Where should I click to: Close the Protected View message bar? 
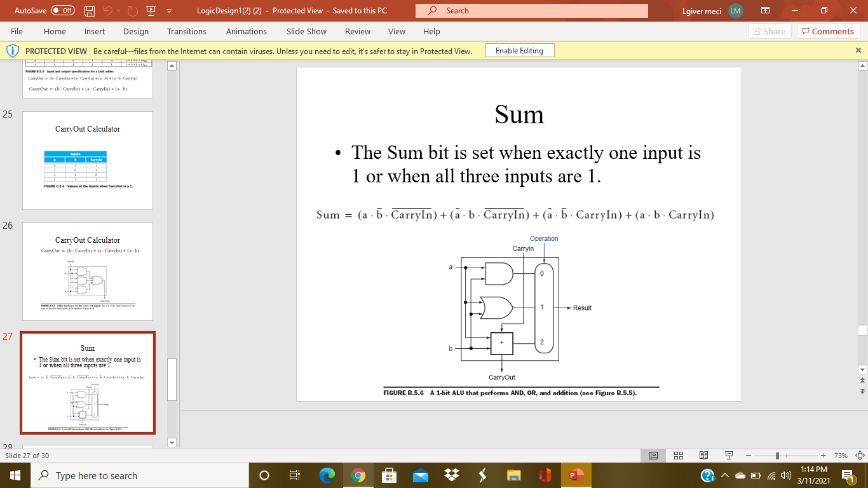(858, 50)
